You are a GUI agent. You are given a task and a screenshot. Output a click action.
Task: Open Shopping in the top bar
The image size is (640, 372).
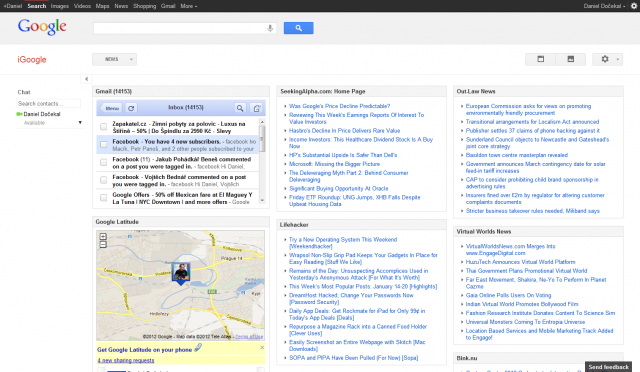(x=144, y=6)
